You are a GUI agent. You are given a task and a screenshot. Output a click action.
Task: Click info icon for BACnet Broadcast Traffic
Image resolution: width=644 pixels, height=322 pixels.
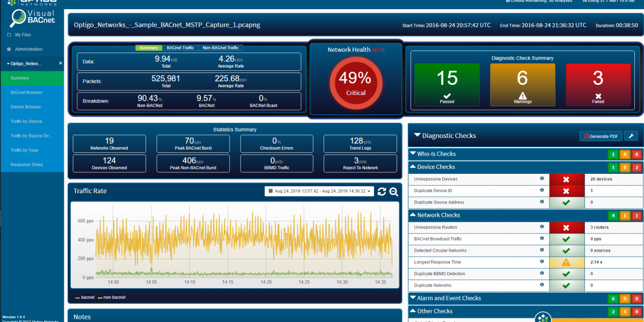click(541, 239)
